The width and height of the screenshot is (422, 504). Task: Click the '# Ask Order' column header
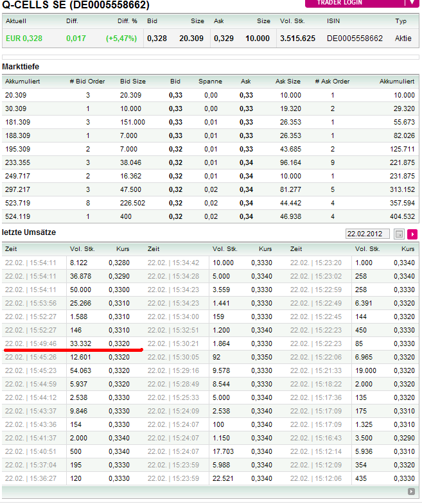point(332,82)
